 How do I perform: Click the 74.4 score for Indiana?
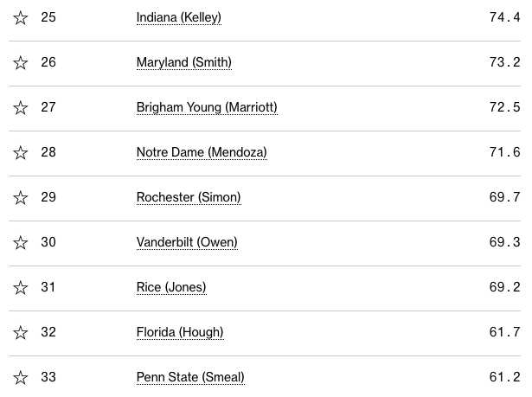[x=504, y=18]
